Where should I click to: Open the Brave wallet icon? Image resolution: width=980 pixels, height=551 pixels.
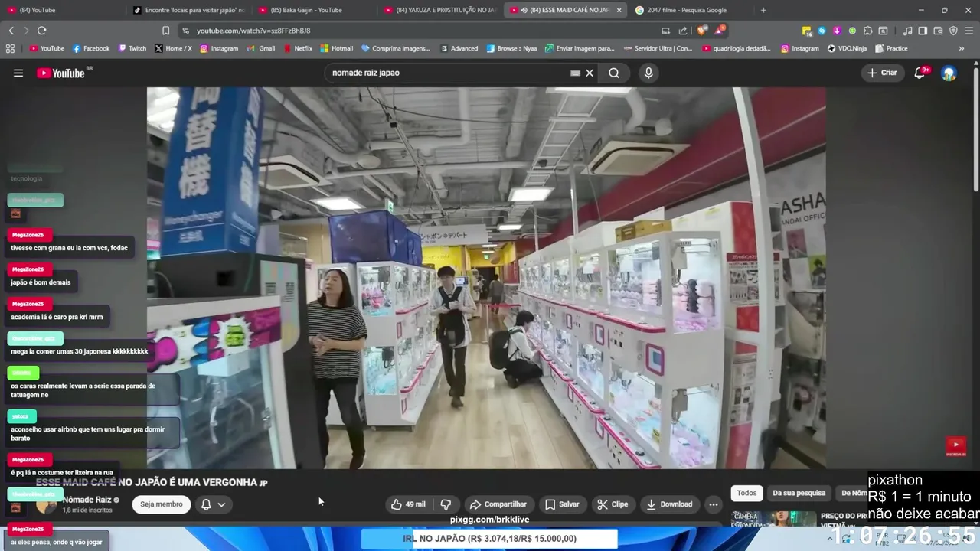(938, 31)
